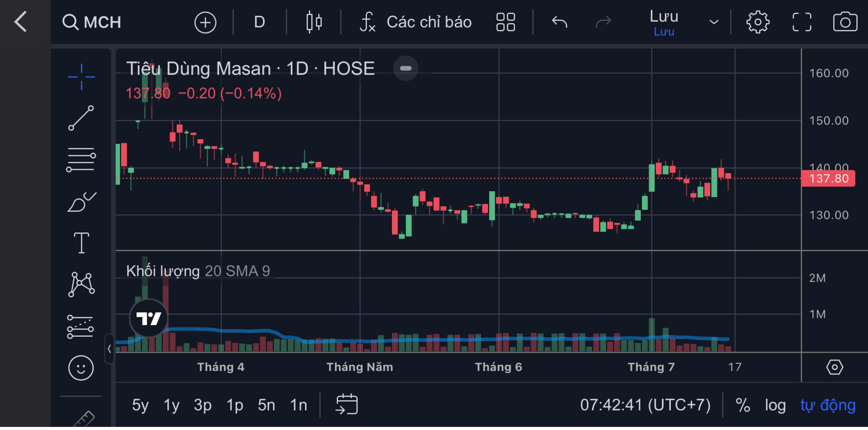Expand the Lưu save dropdown arrow
This screenshot has height=430, width=868.
(714, 22)
